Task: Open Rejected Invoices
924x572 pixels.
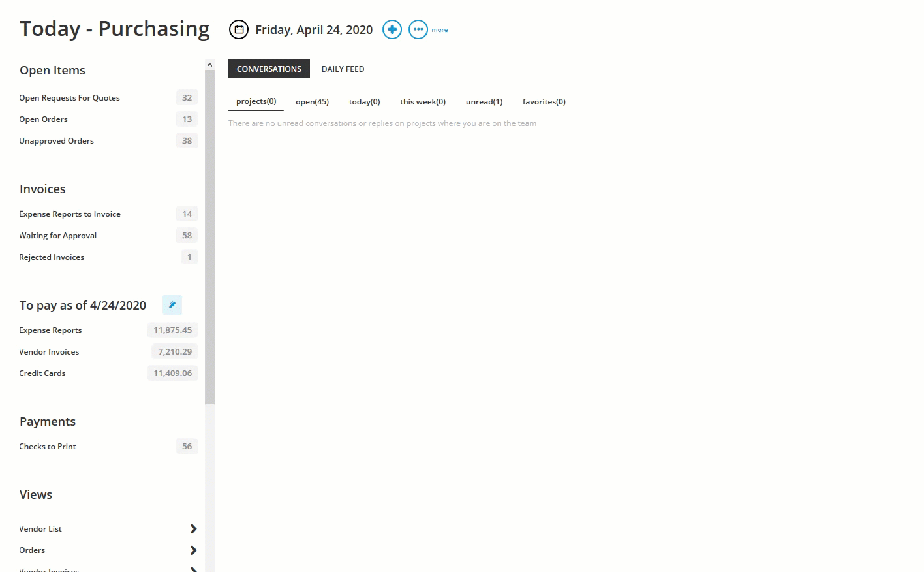Action: 52,257
